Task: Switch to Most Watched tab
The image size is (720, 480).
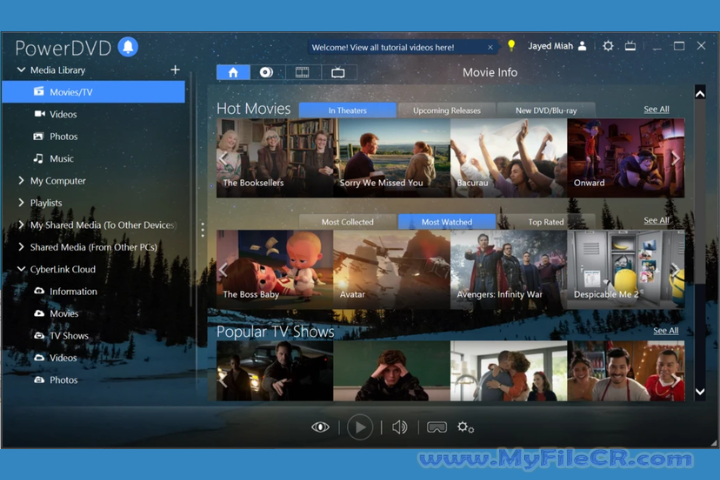Action: point(446,222)
